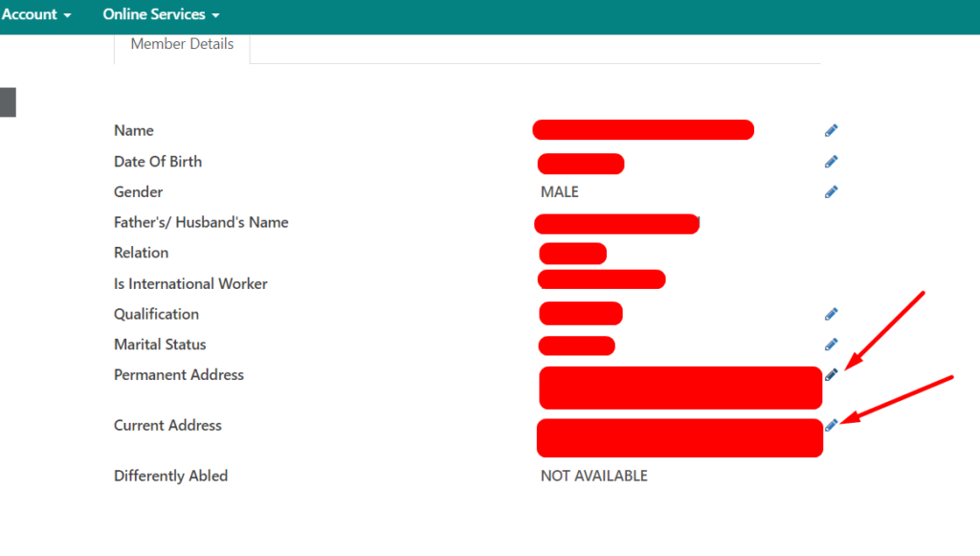
Task: Select the Is International Worker label
Action: (x=190, y=283)
